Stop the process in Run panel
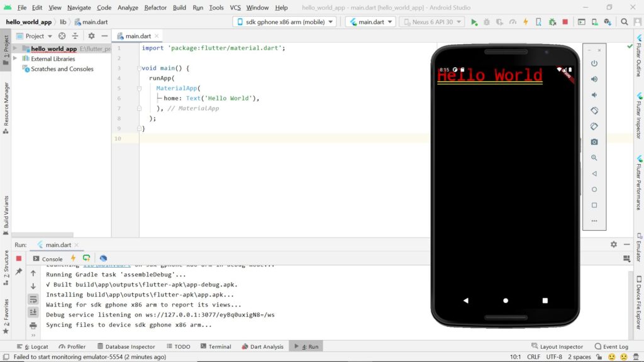 click(18, 258)
